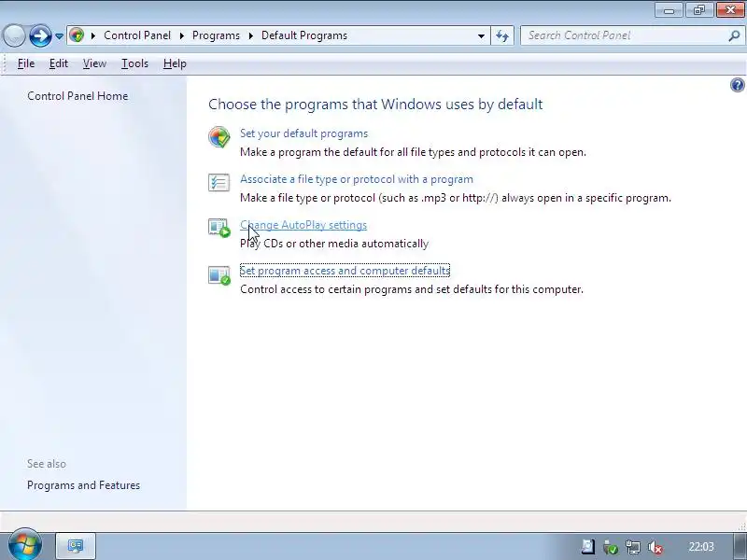
Task: Click the text Make a program the default
Action: pos(413,152)
